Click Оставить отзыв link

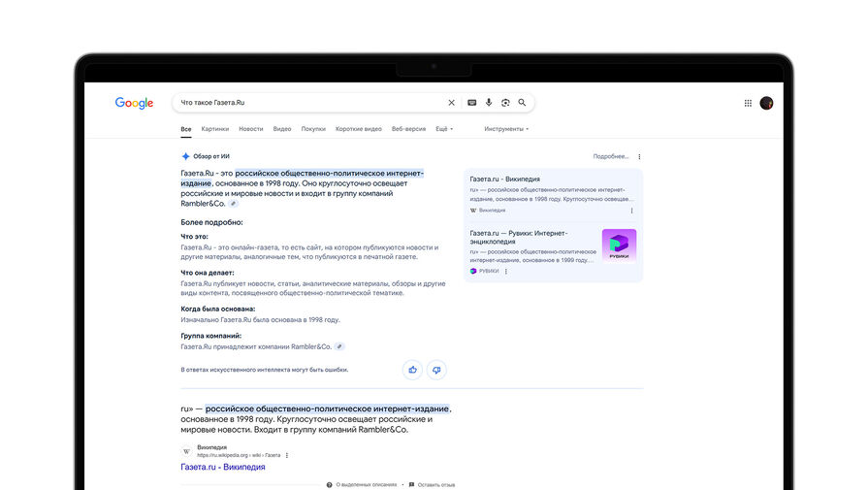[436, 485]
